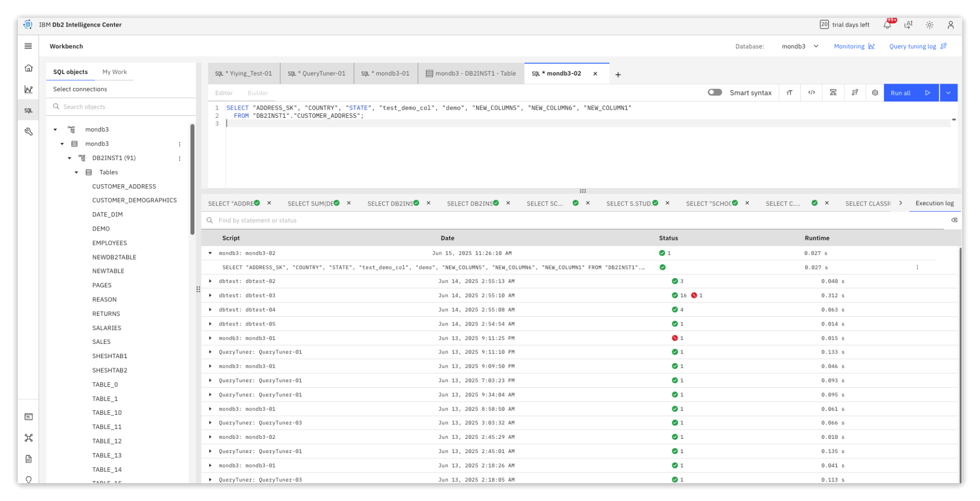Open the SQL workbench sidebar icon

[29, 110]
